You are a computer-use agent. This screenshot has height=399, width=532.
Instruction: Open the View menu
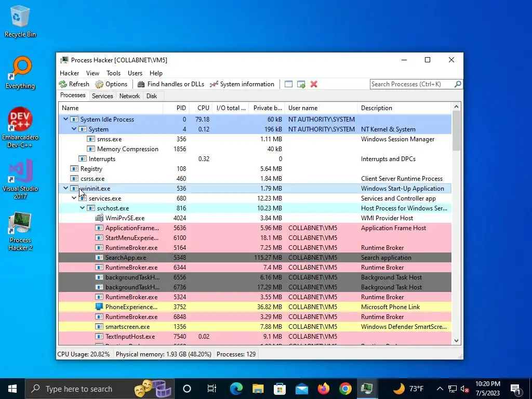(92, 73)
